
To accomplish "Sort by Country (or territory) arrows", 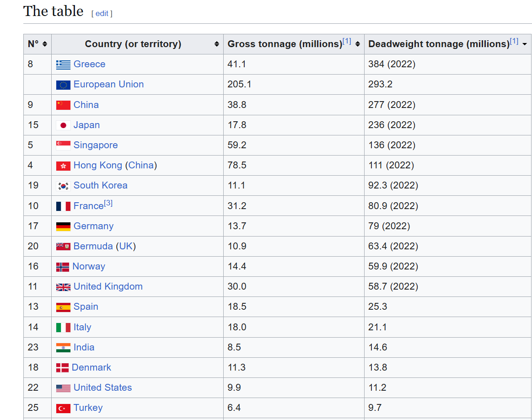I will pyautogui.click(x=216, y=44).
